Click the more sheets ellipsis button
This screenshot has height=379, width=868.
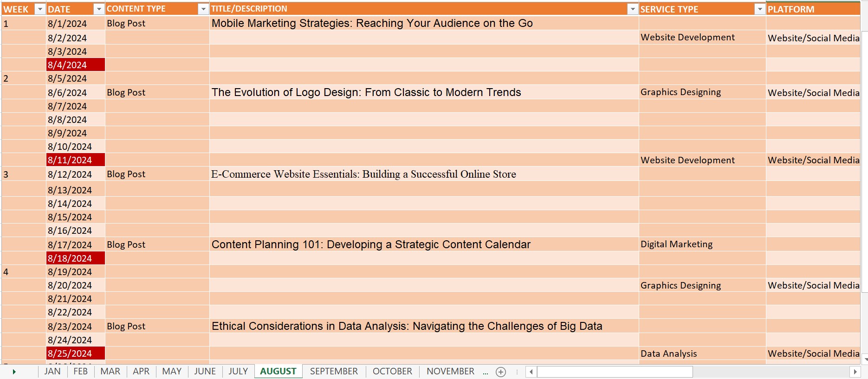pos(486,372)
